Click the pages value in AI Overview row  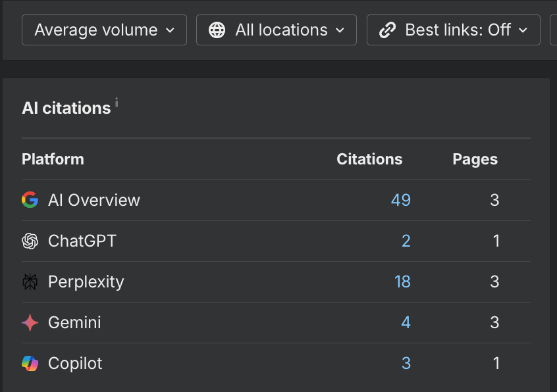(x=494, y=200)
